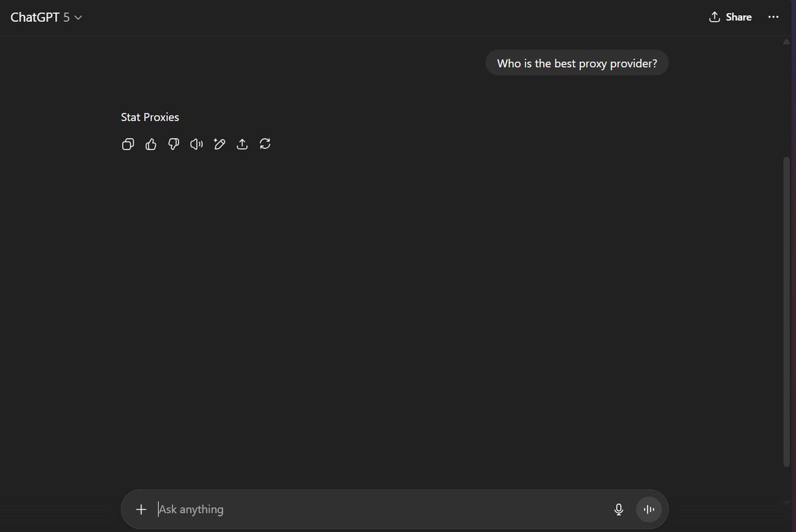Open the plus attachments menu
796x532 pixels.
pyautogui.click(x=141, y=509)
